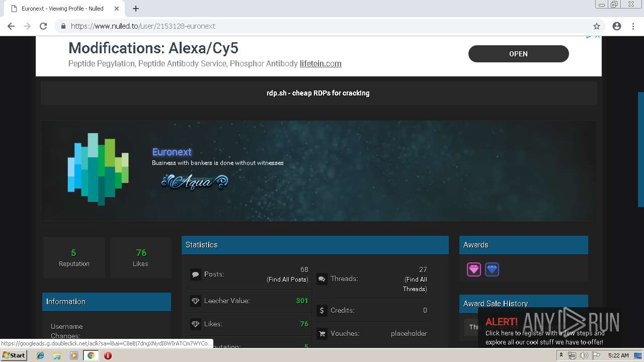This screenshot has width=644, height=362.
Task: Go back using the browser back arrow
Action: coord(11,26)
